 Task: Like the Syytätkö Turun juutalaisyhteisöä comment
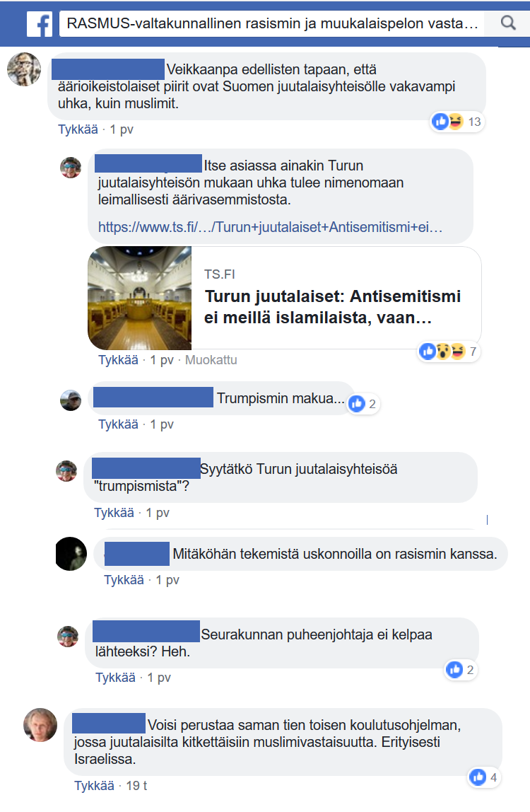[x=114, y=513]
